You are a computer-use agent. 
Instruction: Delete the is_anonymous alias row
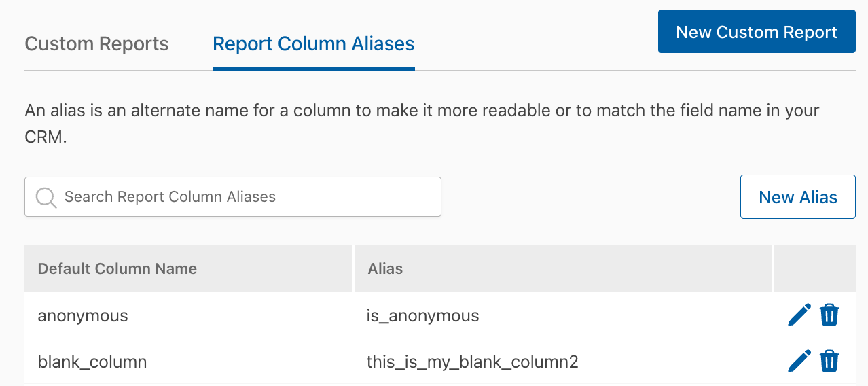[829, 315]
